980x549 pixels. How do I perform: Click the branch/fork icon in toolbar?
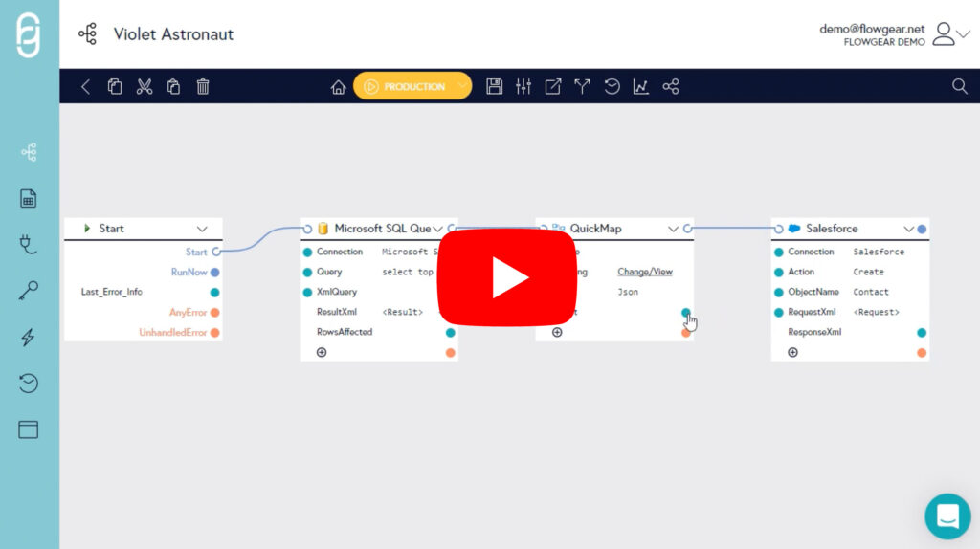582,86
